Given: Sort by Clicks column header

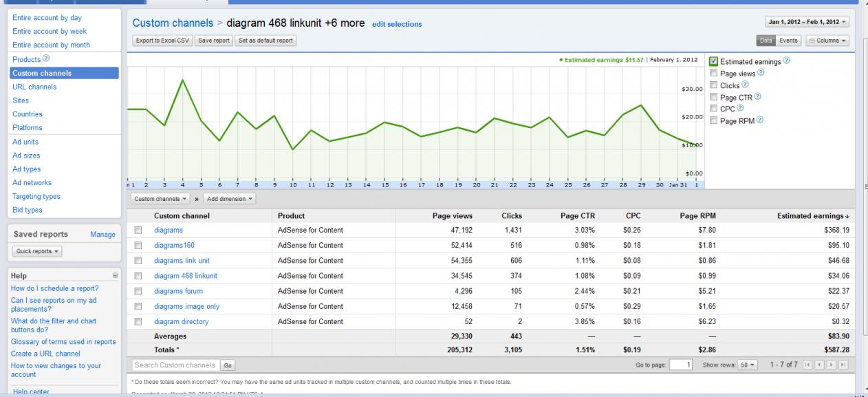Looking at the screenshot, I should [512, 216].
